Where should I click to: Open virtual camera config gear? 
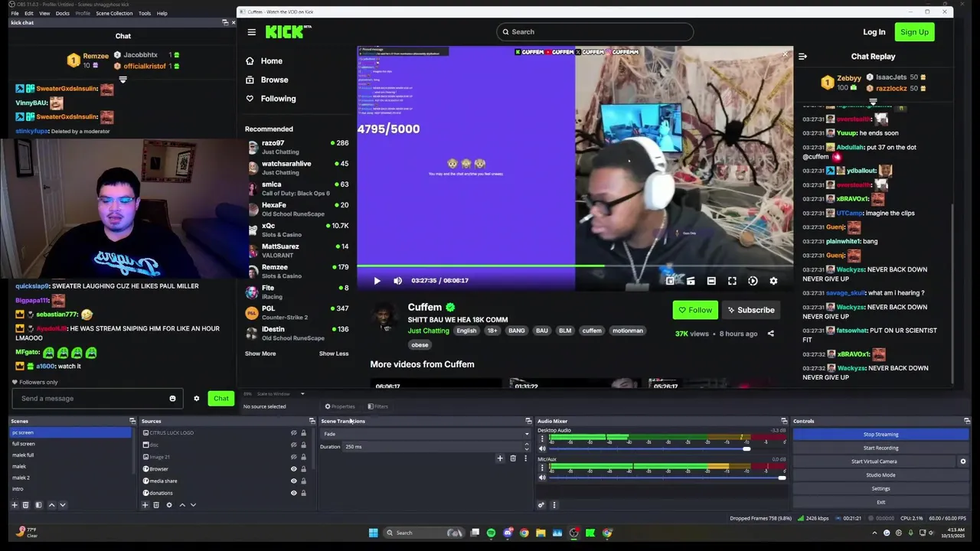(x=963, y=461)
